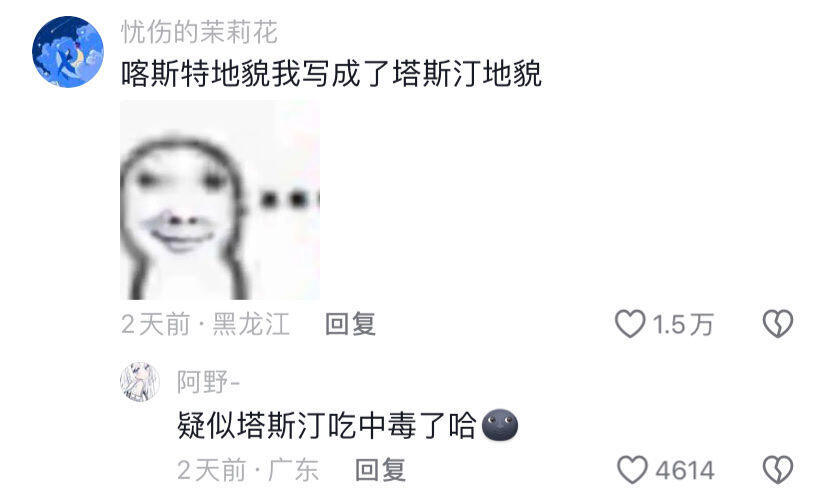
Task: Tap the 4614 like count
Action: point(685,470)
